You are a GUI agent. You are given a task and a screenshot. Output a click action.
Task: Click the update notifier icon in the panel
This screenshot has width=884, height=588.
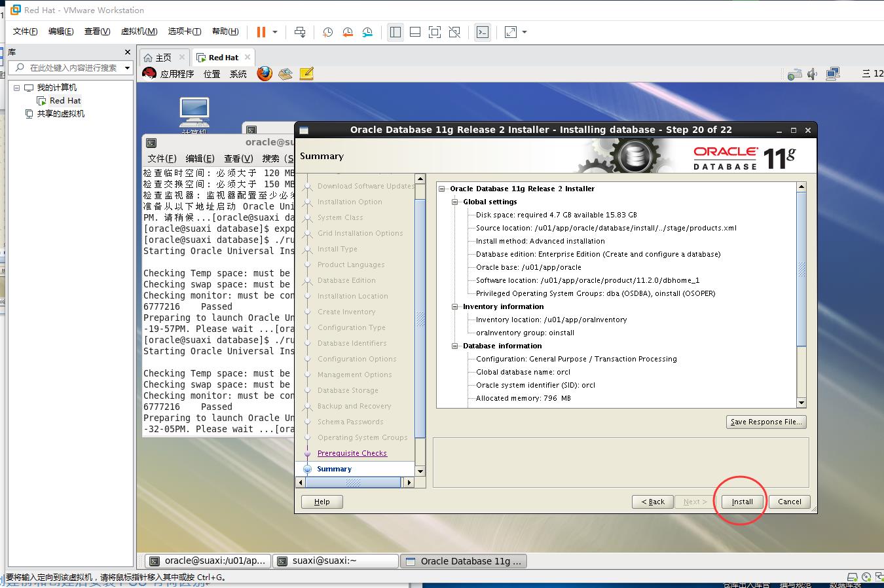click(794, 74)
